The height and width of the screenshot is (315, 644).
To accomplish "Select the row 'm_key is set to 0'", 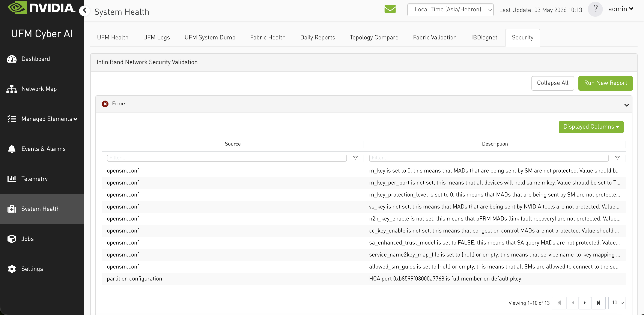I will click(x=364, y=171).
